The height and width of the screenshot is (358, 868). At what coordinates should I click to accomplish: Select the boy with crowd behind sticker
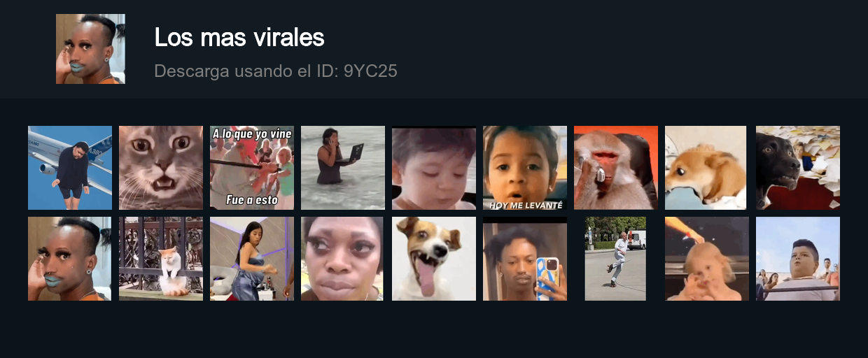coord(798,259)
